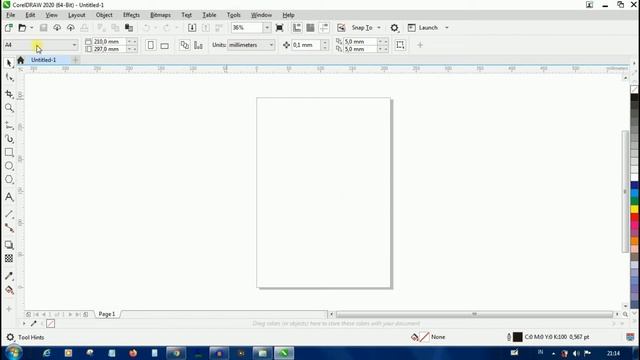Expand the Redo history arrow
Screen dimensions: 640x360
coord(176,28)
